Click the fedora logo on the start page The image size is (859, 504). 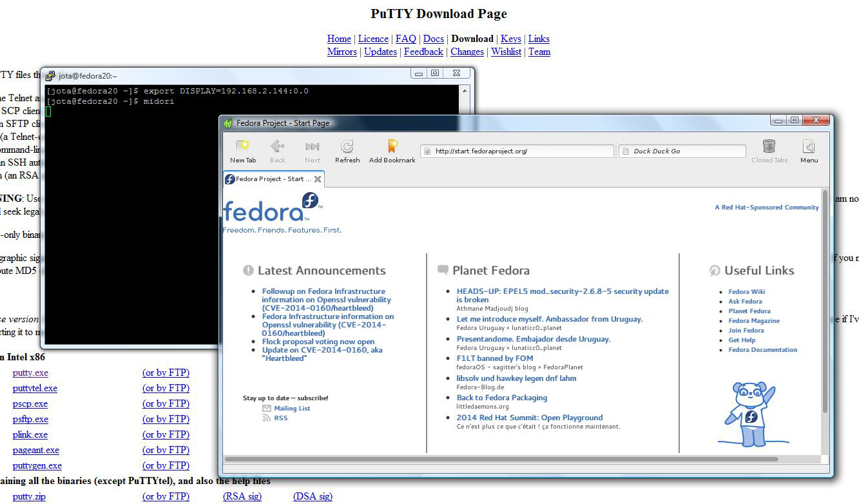click(271, 208)
